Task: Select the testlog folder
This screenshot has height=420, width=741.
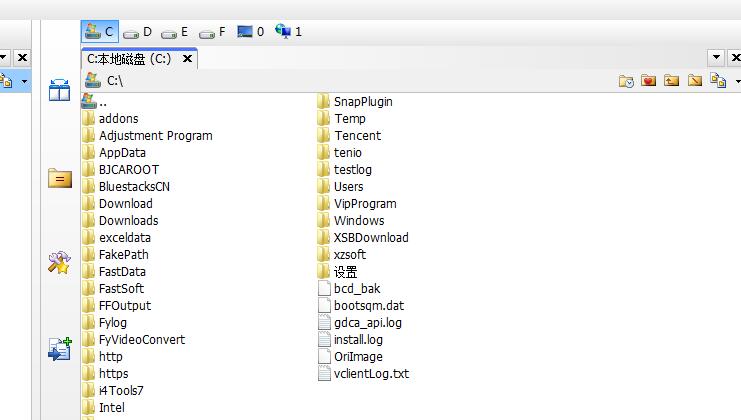Action: [345, 170]
